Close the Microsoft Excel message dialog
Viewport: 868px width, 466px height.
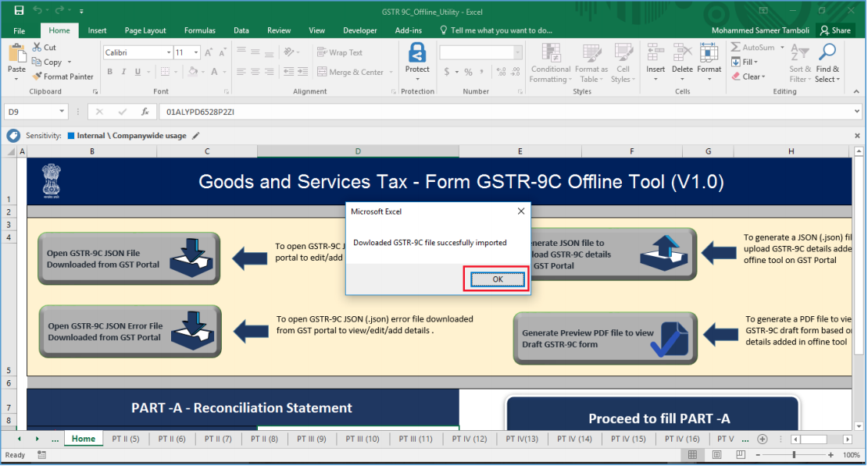[520, 212]
